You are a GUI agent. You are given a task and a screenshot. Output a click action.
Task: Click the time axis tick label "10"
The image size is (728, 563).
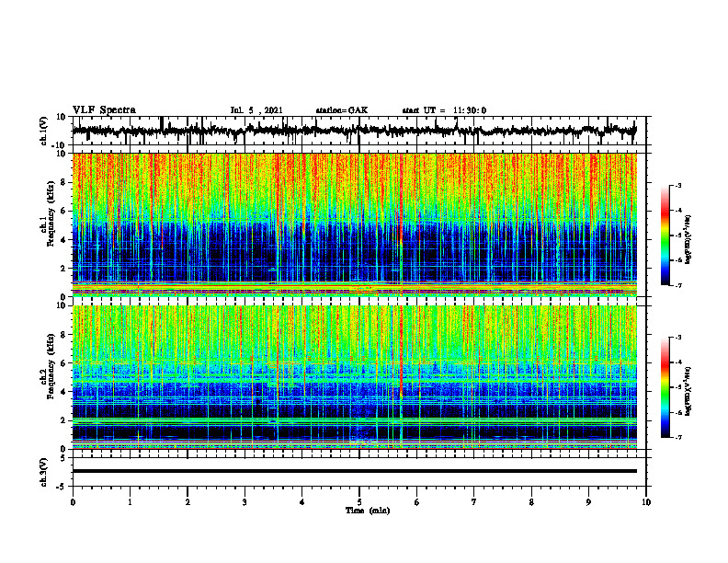pos(646,502)
